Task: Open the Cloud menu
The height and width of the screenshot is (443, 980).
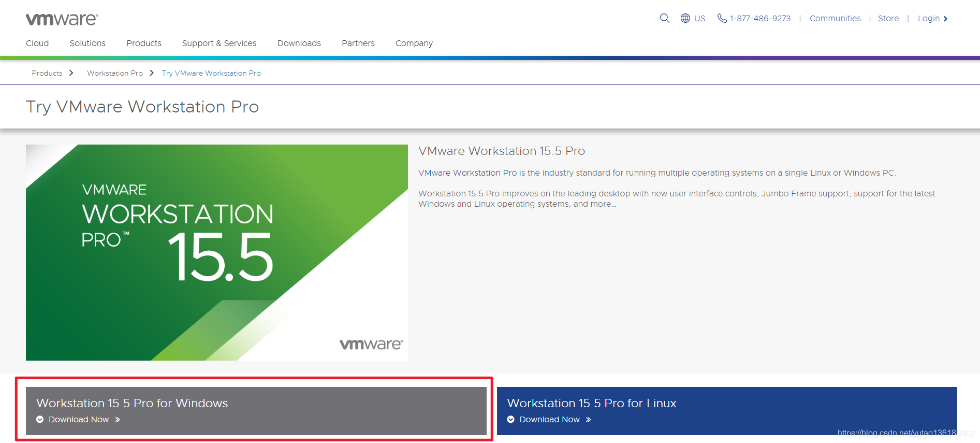Action: (x=37, y=43)
